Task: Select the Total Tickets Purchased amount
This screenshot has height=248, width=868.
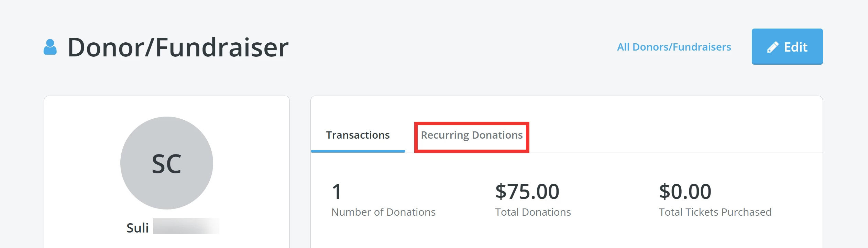Action: coord(685,191)
